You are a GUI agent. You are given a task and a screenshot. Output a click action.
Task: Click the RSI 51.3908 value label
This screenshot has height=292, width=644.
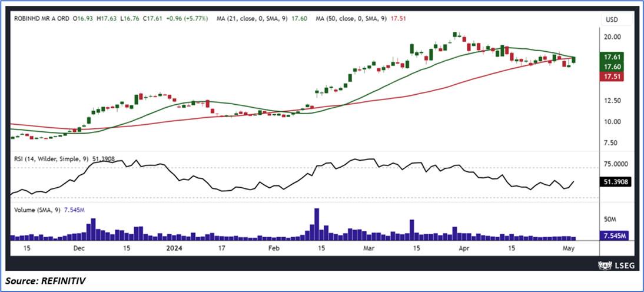coord(615,181)
